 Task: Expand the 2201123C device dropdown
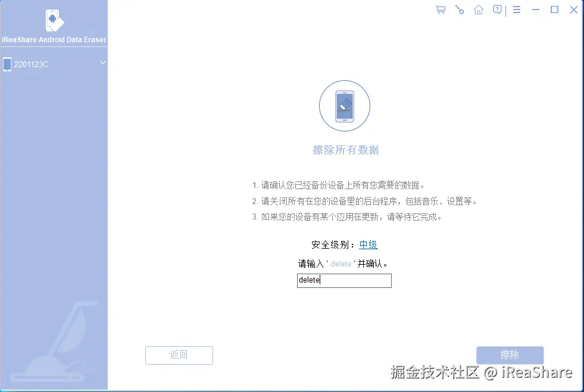click(102, 62)
